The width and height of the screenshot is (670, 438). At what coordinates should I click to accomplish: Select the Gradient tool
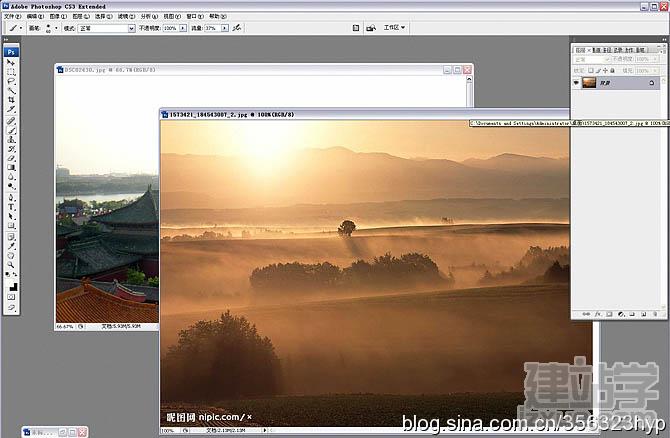[x=11, y=168]
